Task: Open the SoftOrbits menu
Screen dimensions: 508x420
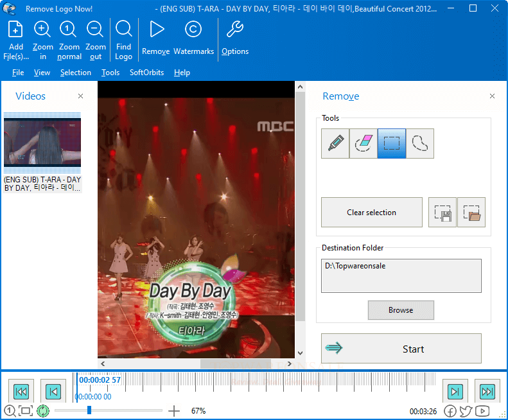Action: coord(147,73)
